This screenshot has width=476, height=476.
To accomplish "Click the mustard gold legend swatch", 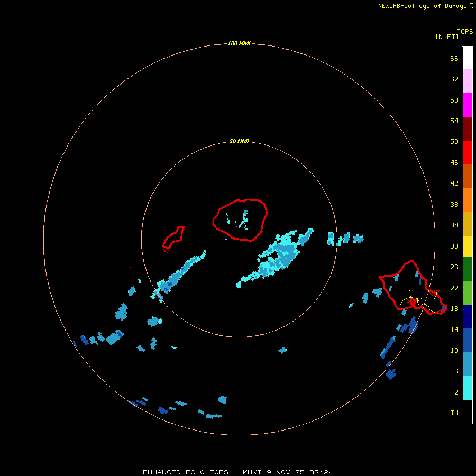I will coord(467,224).
